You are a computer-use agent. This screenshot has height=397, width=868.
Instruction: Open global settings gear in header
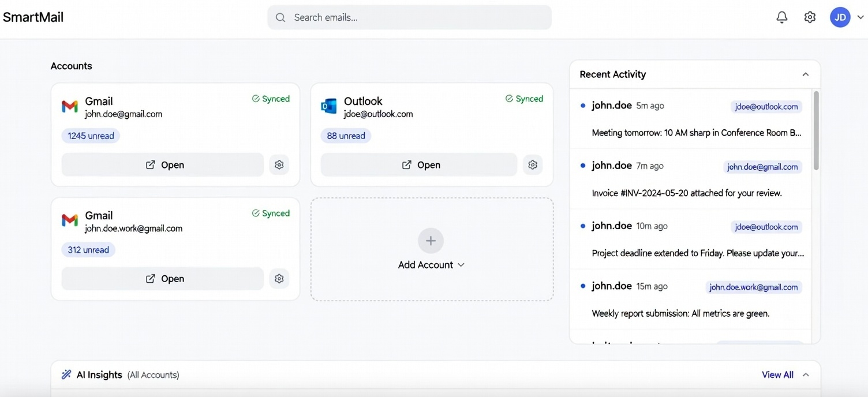point(810,17)
